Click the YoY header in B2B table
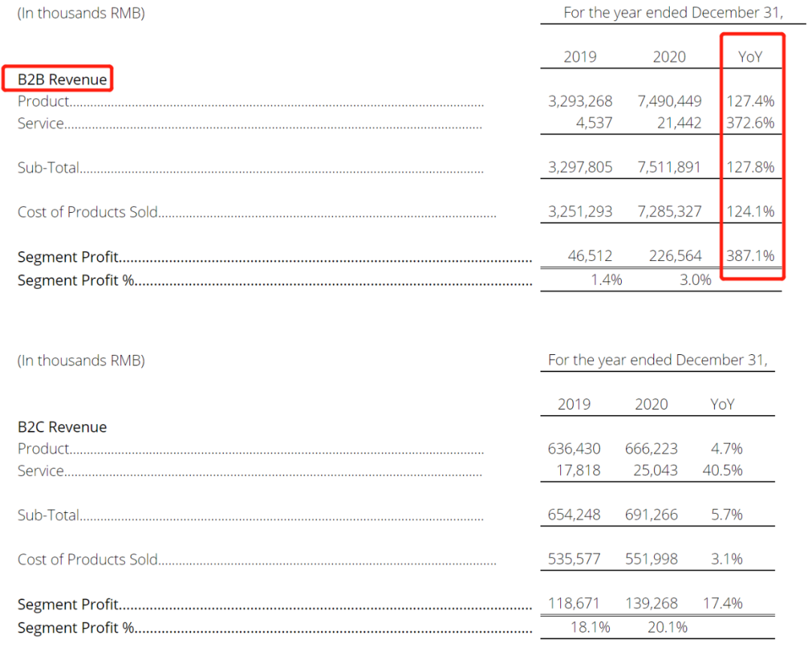This screenshot has height=652, width=812. pos(750,57)
